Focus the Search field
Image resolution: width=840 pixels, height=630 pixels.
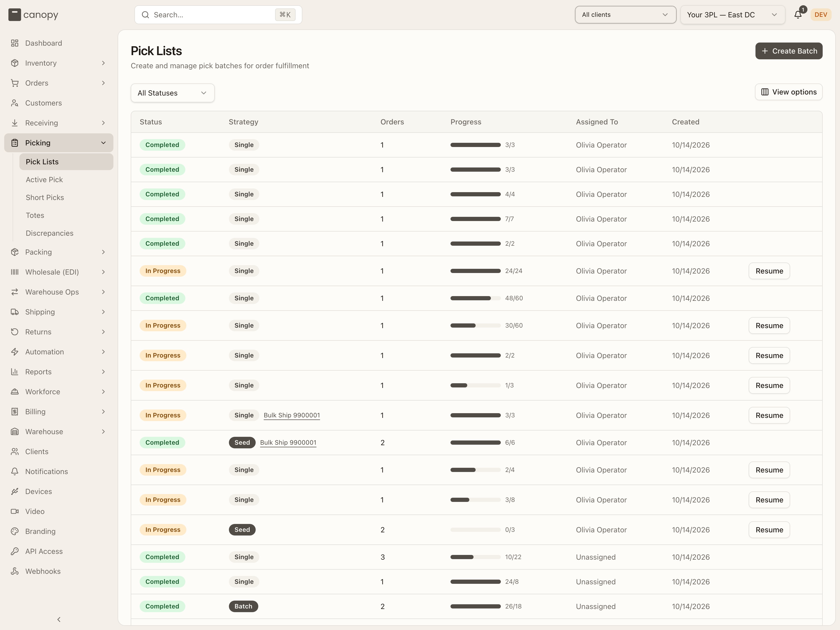point(218,15)
